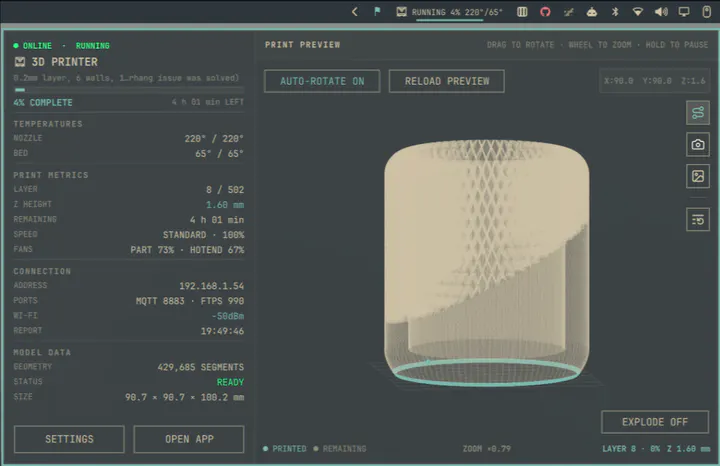Click the green RUNNING status label in the left panel
Viewport: 720px width, 466px height.
tap(93, 46)
